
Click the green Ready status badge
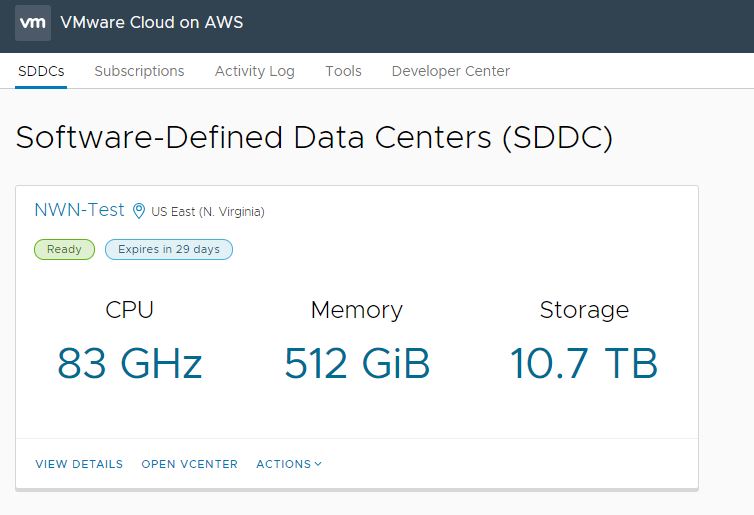click(64, 250)
